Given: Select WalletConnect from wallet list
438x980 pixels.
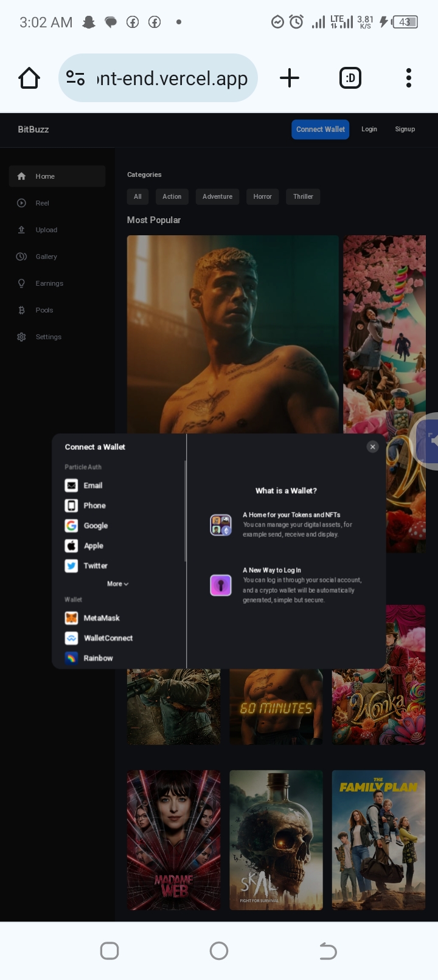Looking at the screenshot, I should (108, 638).
